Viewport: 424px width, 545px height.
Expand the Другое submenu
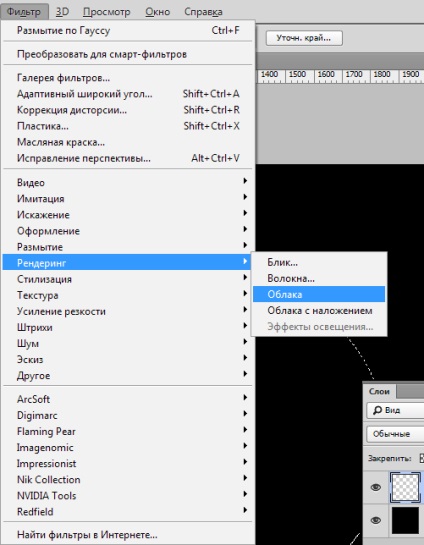[x=128, y=376]
